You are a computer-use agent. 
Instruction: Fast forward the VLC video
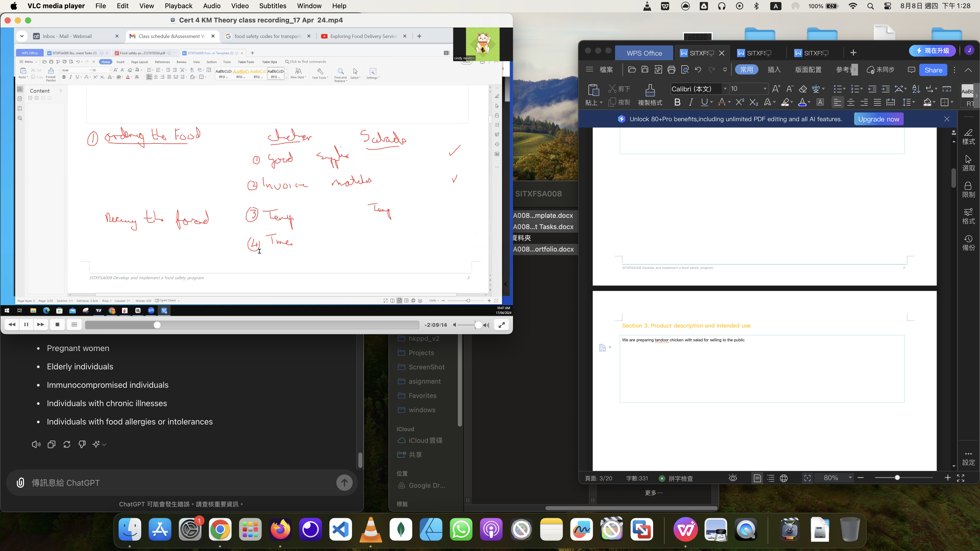40,324
